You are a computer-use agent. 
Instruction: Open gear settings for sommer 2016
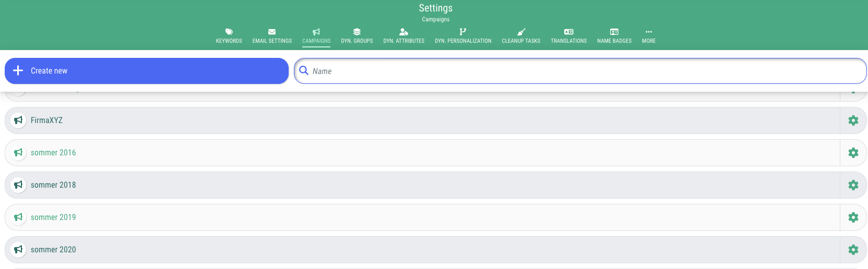(853, 153)
